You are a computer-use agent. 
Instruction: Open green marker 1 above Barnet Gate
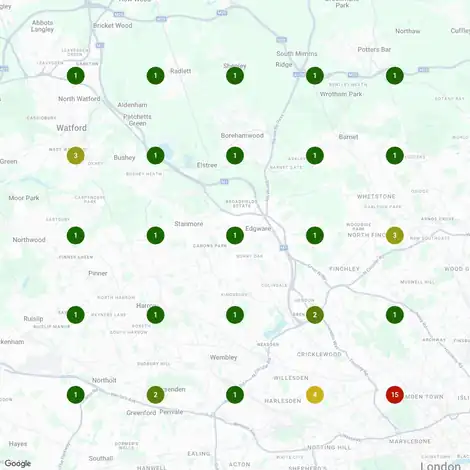click(315, 155)
